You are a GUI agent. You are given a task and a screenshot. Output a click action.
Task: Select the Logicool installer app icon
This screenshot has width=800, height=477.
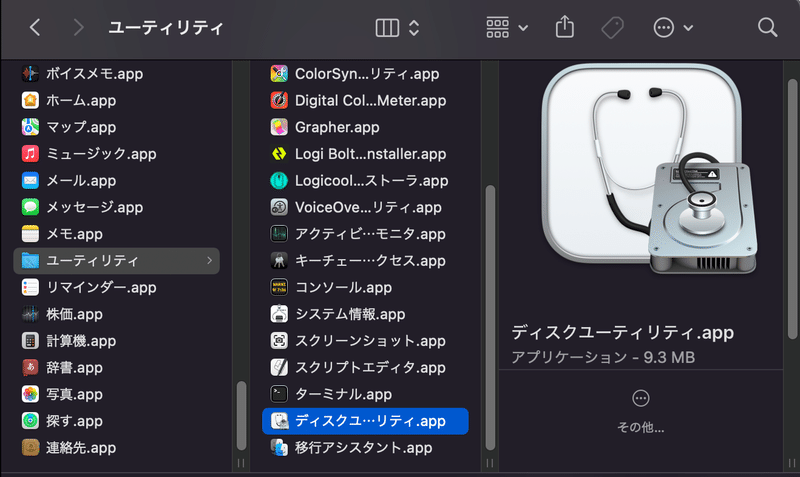(279, 180)
